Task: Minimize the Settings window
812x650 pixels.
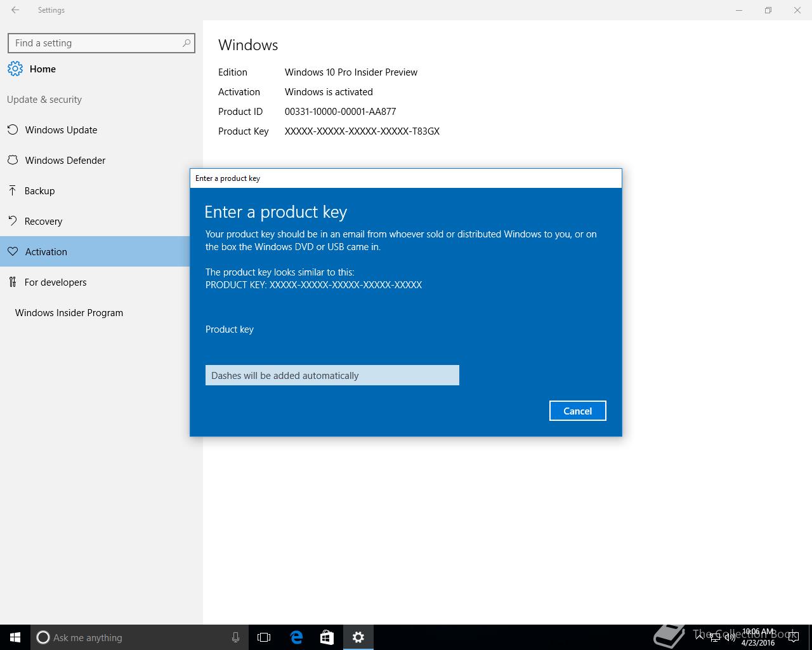Action: click(739, 10)
